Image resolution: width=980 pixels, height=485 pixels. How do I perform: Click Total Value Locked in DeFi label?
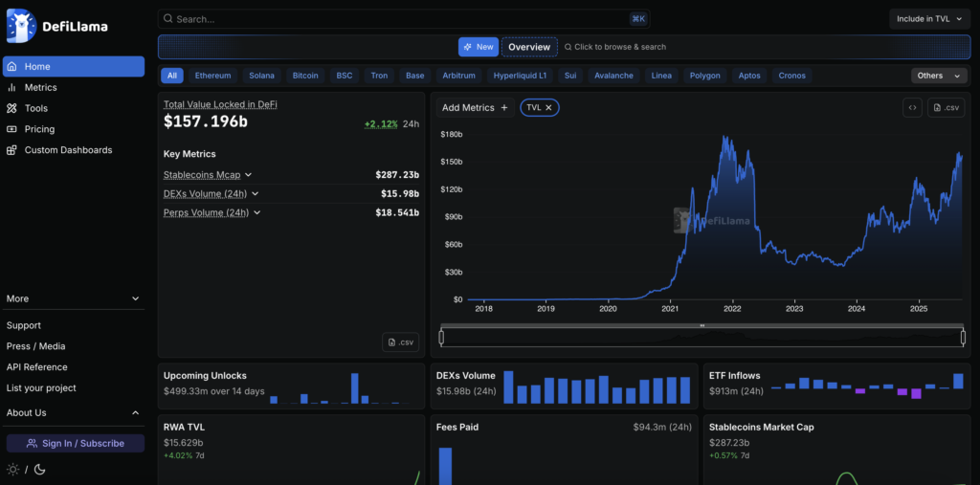(220, 104)
